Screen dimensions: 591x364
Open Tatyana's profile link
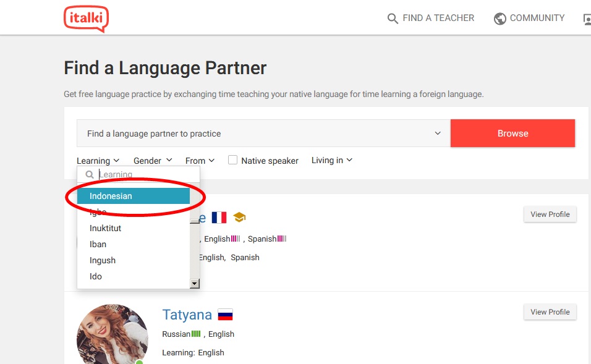tap(187, 315)
